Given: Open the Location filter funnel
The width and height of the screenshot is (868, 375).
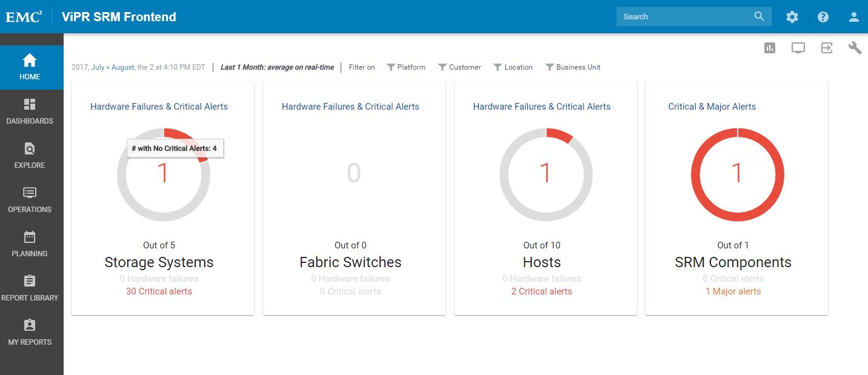Looking at the screenshot, I should tap(498, 67).
